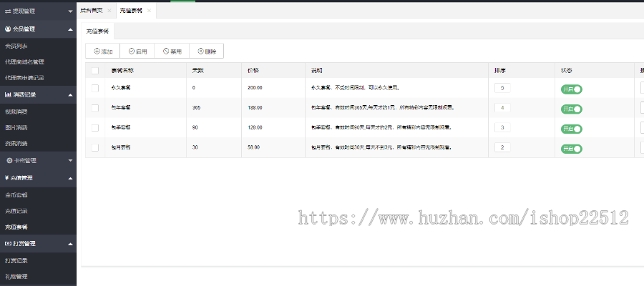
Task: Select the checkbox for 包月套餐 row
Action: [95, 147]
